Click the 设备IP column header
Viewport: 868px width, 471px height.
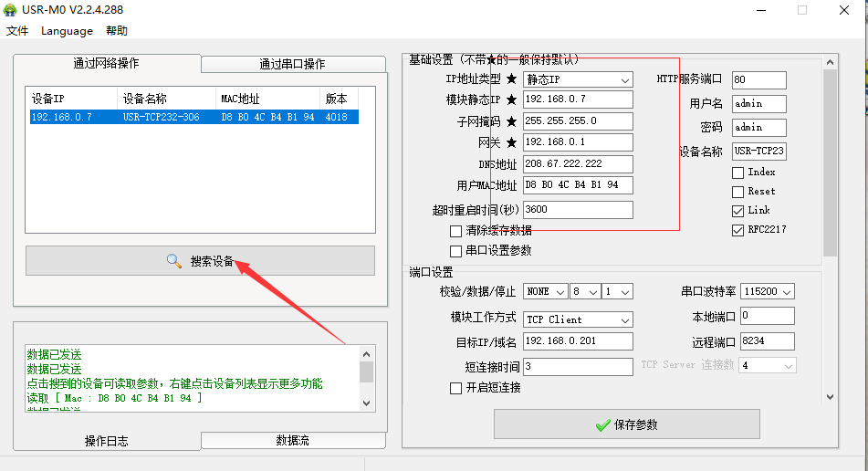[73, 99]
